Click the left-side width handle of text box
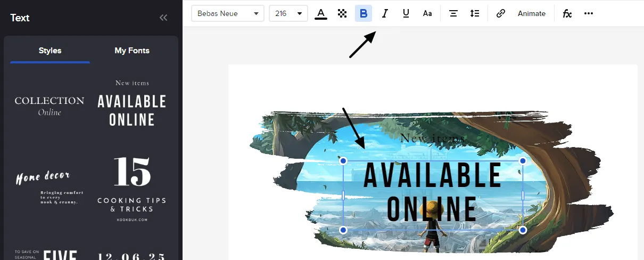Viewport: 644px width, 260px height. [x=343, y=196]
